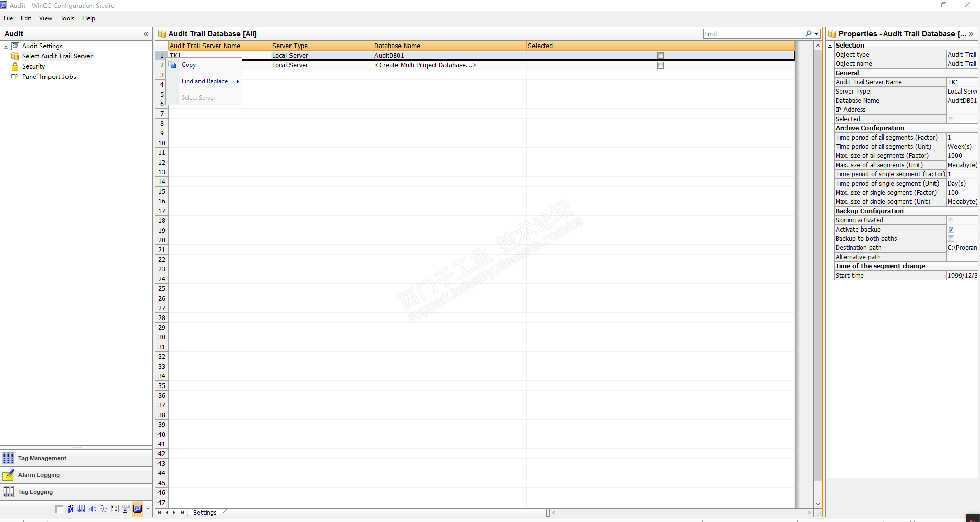Screen dimensions: 980x522
Task: Click Create Multi Project Database cell
Action: pos(450,65)
